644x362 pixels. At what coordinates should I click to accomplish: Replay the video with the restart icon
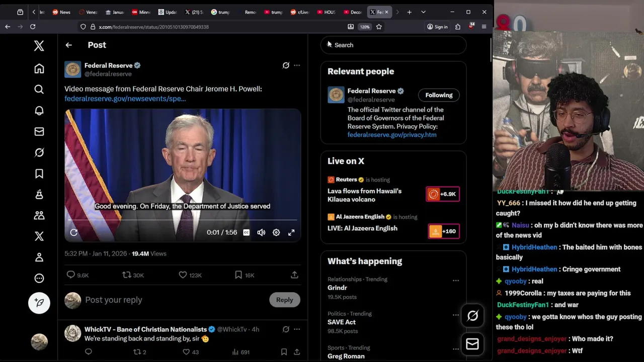tap(74, 232)
